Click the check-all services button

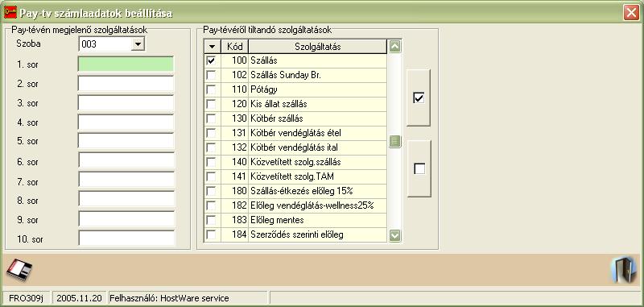click(x=419, y=97)
